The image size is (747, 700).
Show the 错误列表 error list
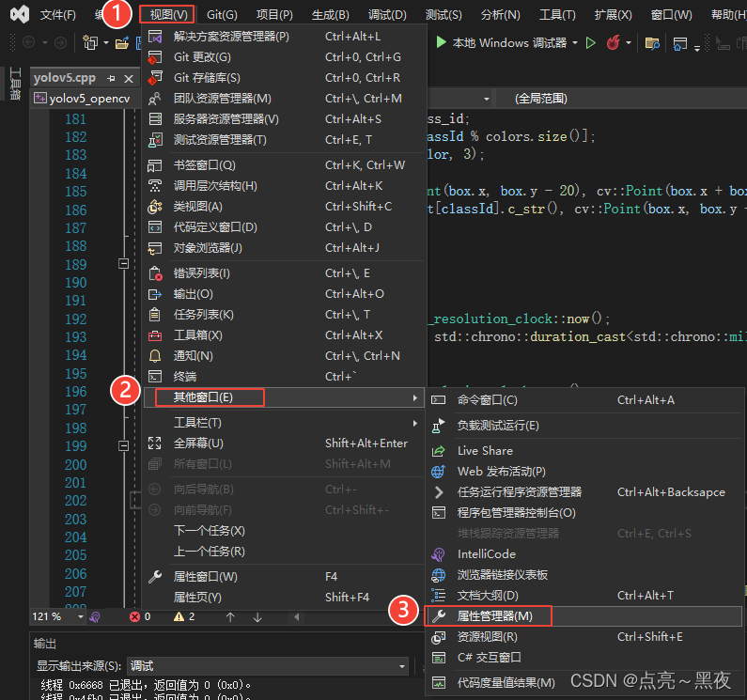pyautogui.click(x=284, y=273)
